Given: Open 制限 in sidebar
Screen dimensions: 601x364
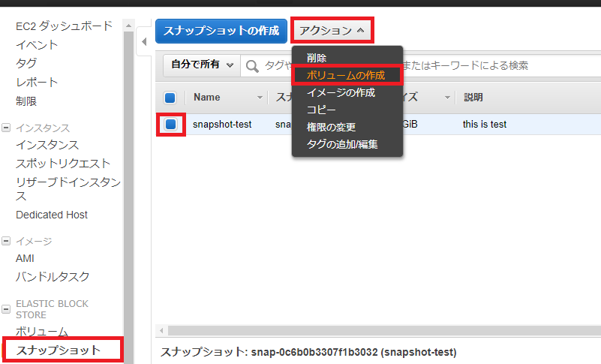Looking at the screenshot, I should [26, 101].
